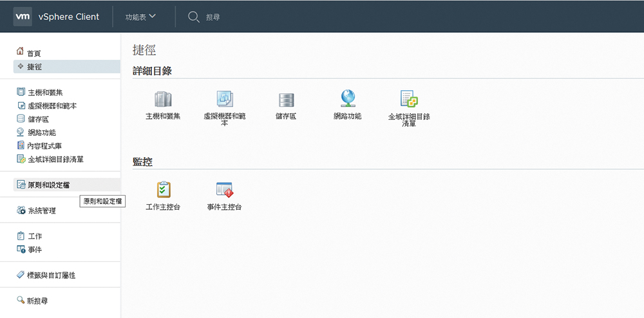644x318 pixels.
Task: Click the 網路功能 label under 詳細目錄
Action: (x=348, y=117)
